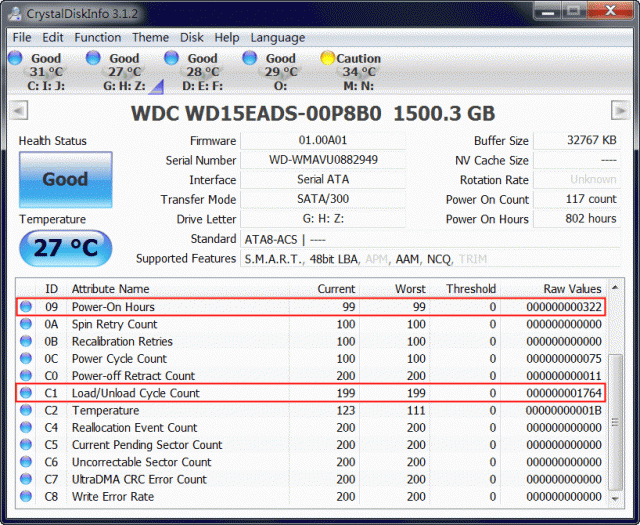The height and width of the screenshot is (525, 640).
Task: Click the attribute list scroll down arrow
Action: coord(615,498)
